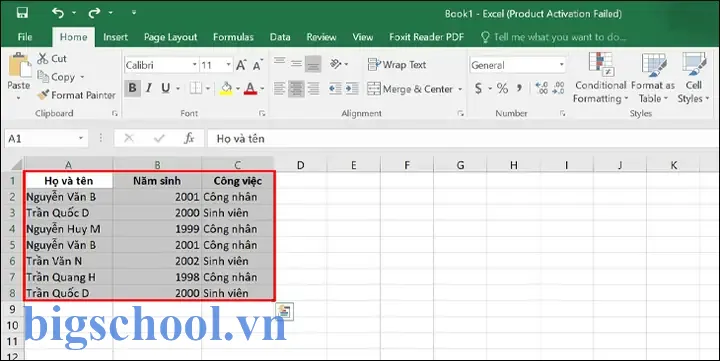Open the fill color dropdown arrow
Screen dimensions: 720x361
tap(238, 88)
